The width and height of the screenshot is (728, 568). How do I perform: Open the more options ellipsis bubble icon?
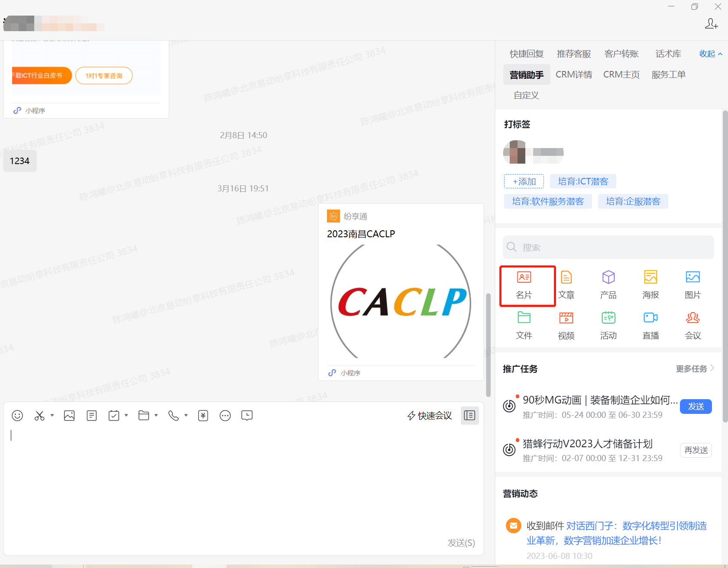[x=225, y=416]
